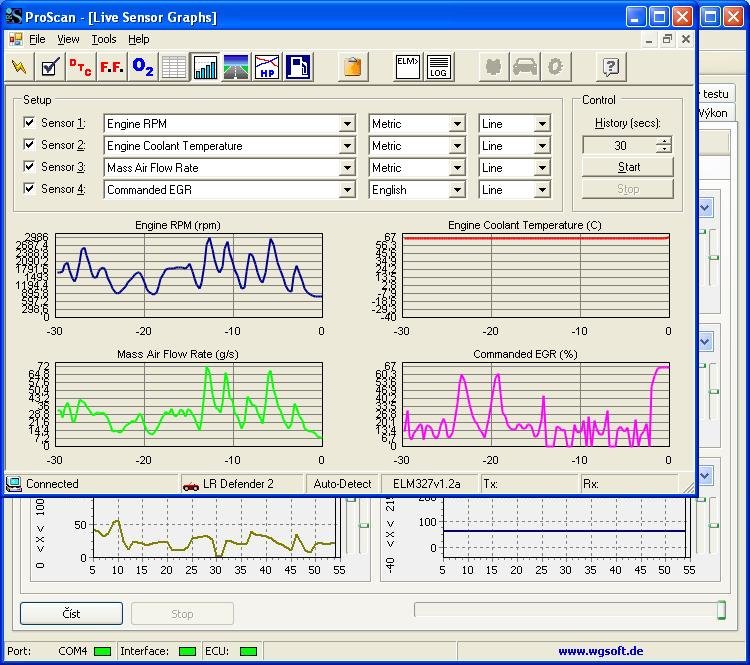Open the English units dropdown for Sensor 4

click(x=457, y=190)
